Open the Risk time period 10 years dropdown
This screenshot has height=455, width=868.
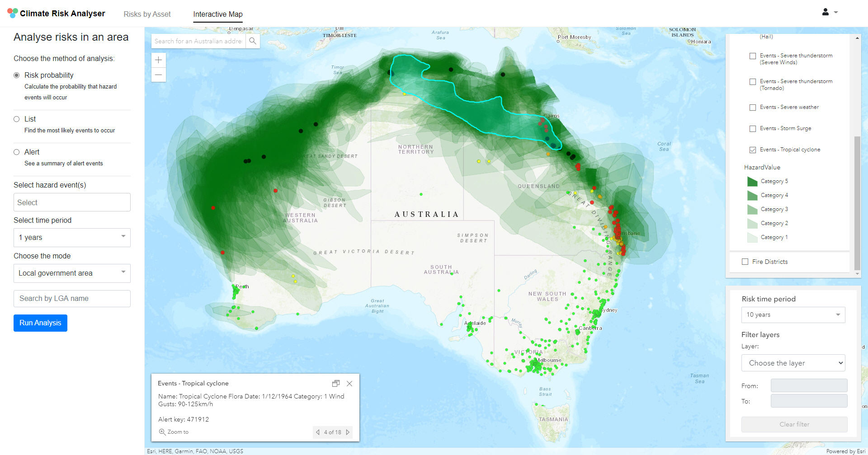click(793, 315)
